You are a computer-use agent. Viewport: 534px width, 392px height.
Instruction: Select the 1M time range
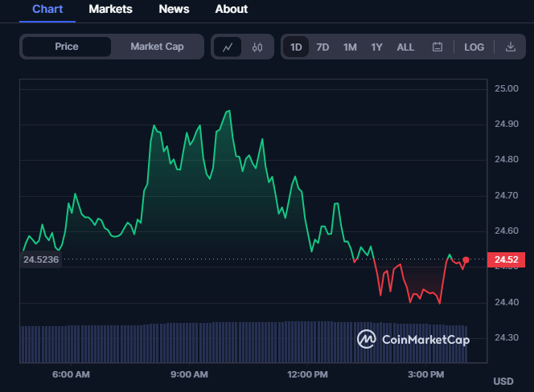pyautogui.click(x=350, y=47)
